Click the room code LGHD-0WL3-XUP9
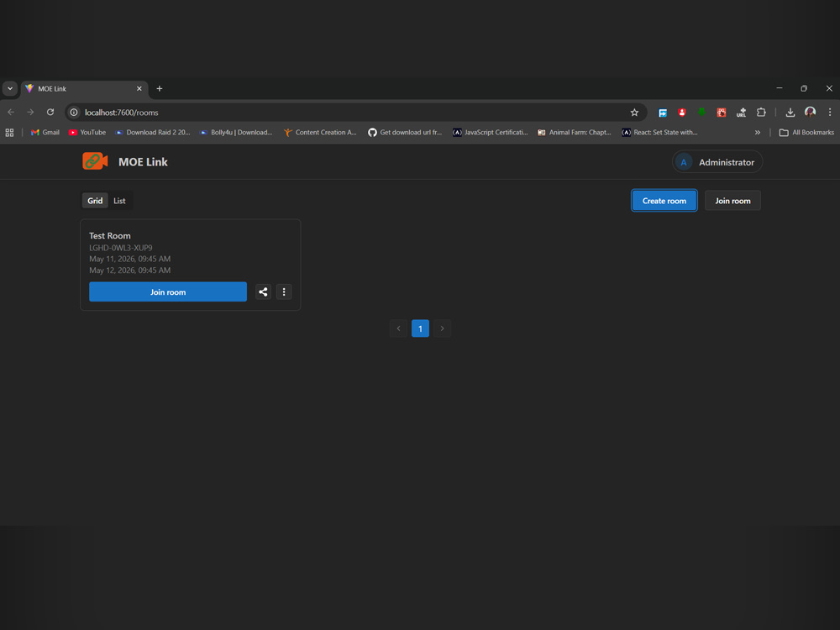The width and height of the screenshot is (840, 630). pos(120,248)
